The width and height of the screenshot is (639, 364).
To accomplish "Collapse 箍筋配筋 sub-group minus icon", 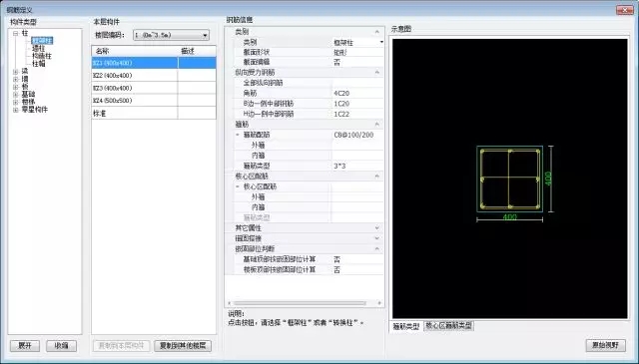I will click(x=238, y=135).
